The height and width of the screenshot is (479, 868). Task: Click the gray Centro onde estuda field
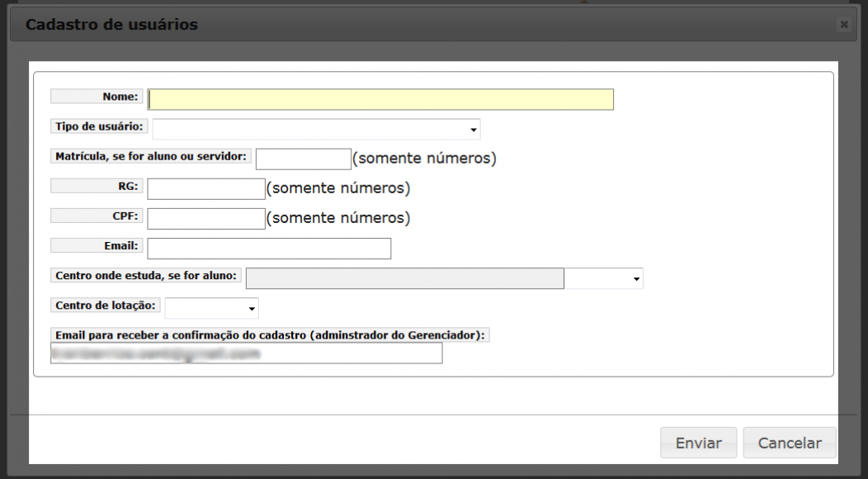[404, 278]
